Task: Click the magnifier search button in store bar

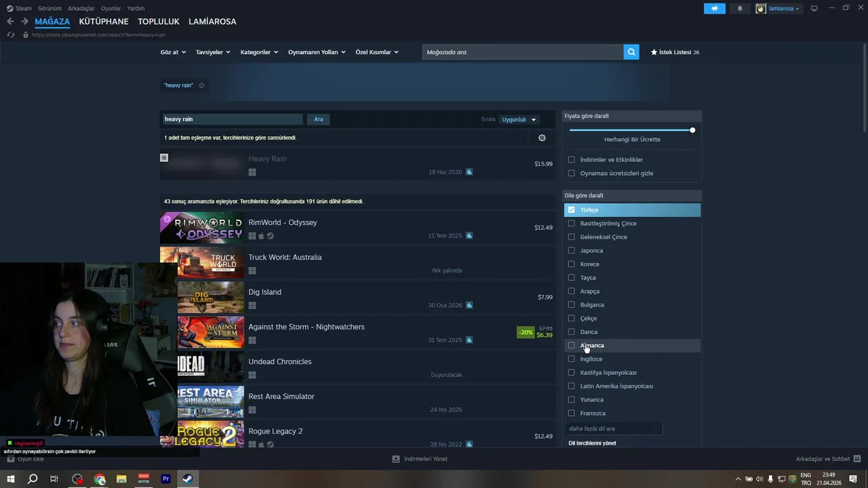Action: 631,52
